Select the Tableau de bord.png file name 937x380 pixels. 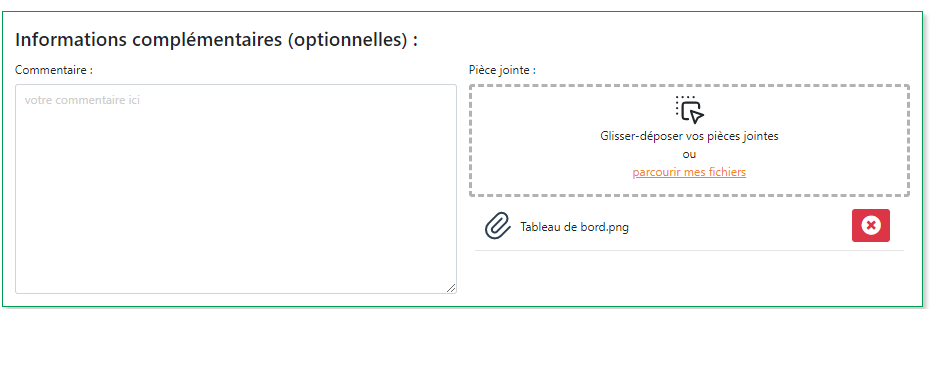[x=574, y=227]
